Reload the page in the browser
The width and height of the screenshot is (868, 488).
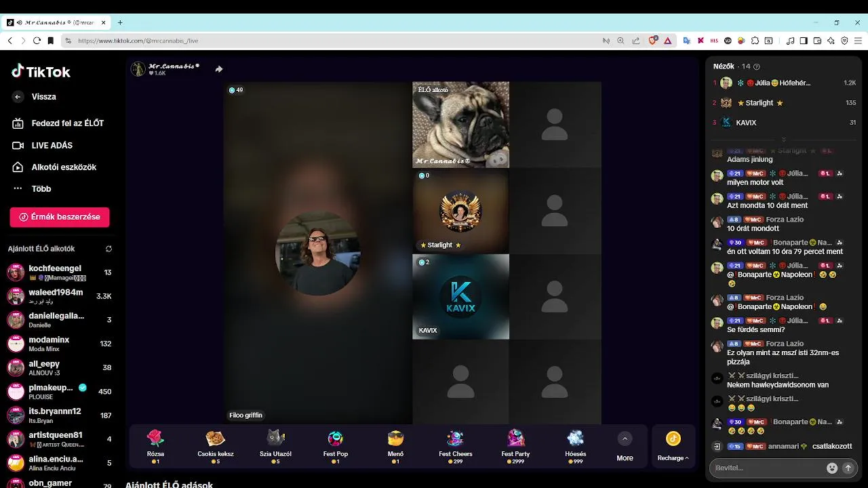click(37, 41)
